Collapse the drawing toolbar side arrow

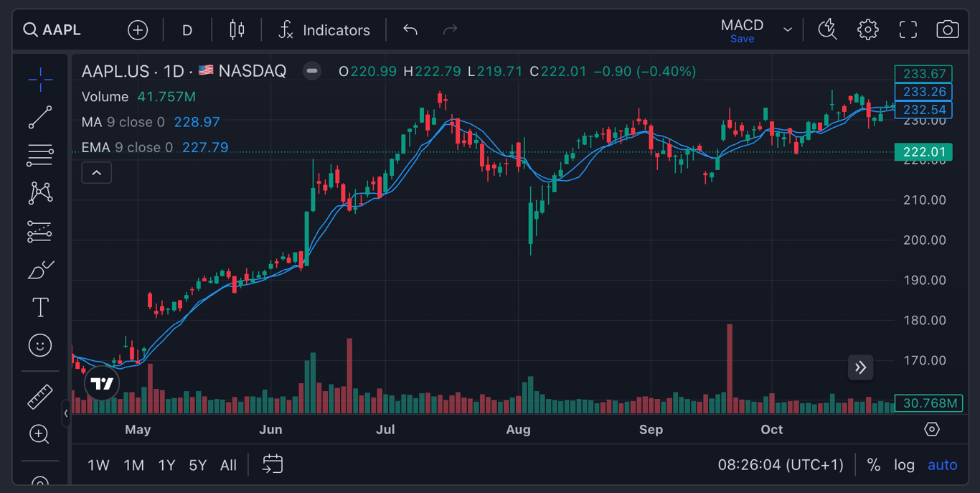click(66, 413)
